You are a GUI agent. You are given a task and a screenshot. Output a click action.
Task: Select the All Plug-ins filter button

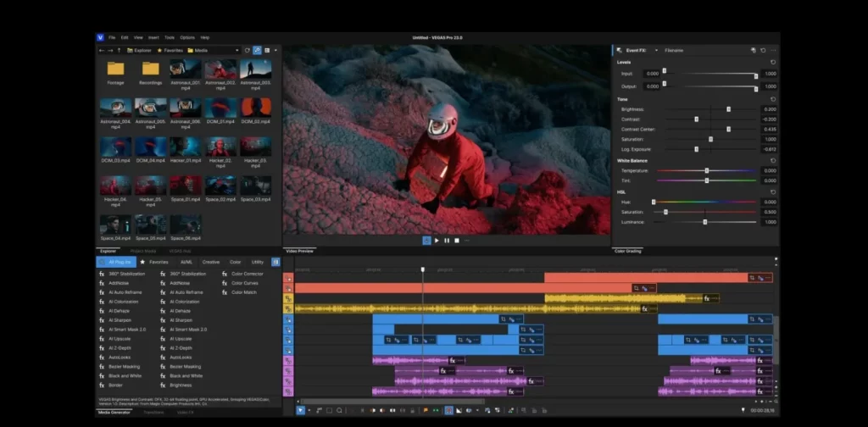coord(115,262)
